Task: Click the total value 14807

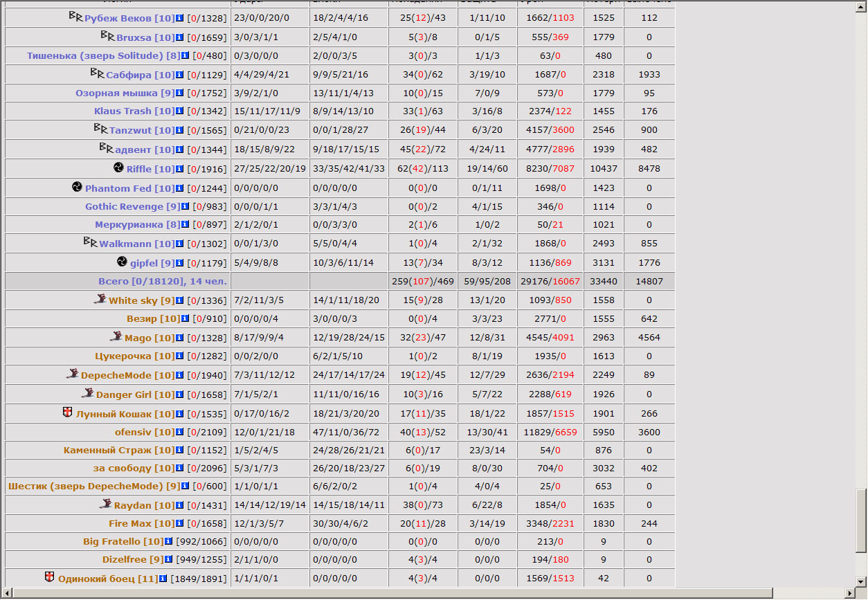Action: click(649, 281)
